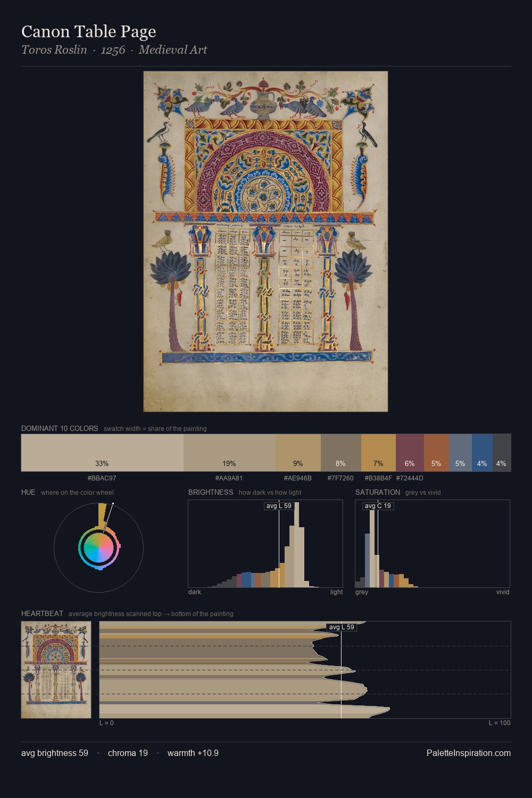Viewport: 532px width, 798px height.
Task: Click the '#AA9A81' hex code label
Action: (x=229, y=478)
